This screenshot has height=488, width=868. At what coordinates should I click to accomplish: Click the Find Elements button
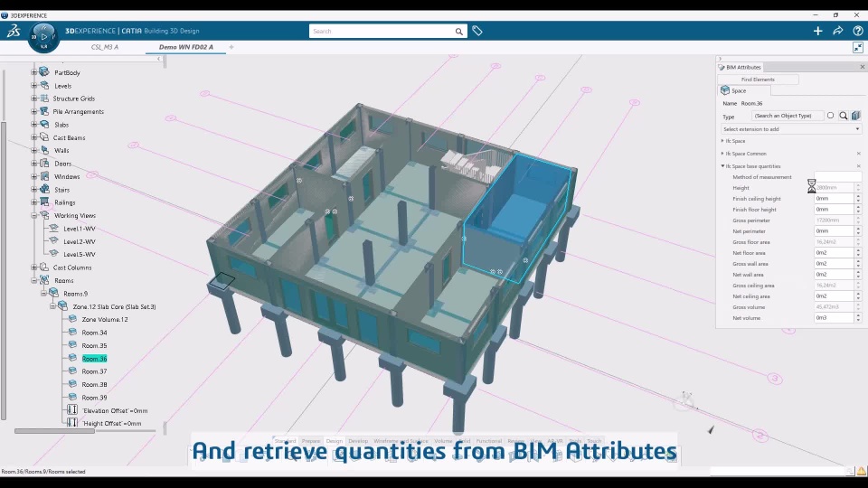click(758, 80)
